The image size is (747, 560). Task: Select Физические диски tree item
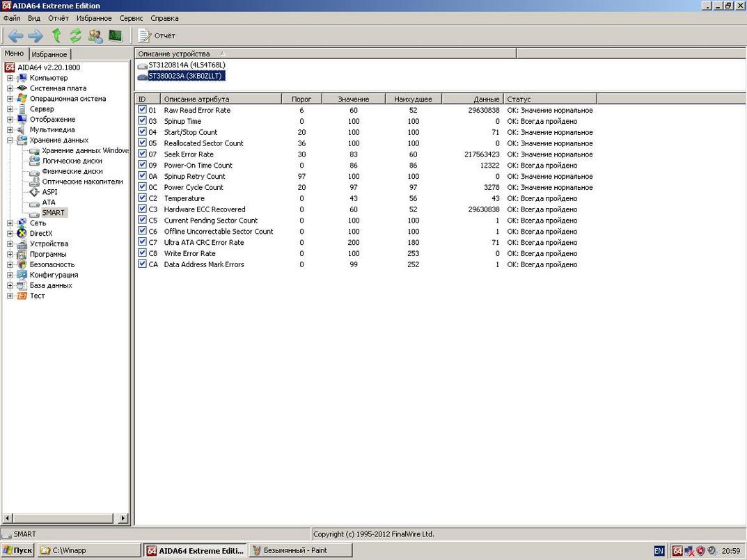click(72, 171)
